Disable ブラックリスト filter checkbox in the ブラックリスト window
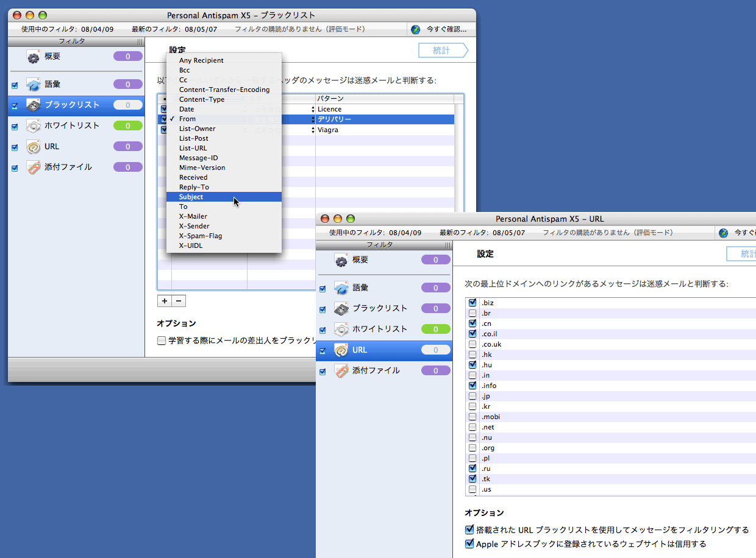This screenshot has width=756, height=558. 15,106
